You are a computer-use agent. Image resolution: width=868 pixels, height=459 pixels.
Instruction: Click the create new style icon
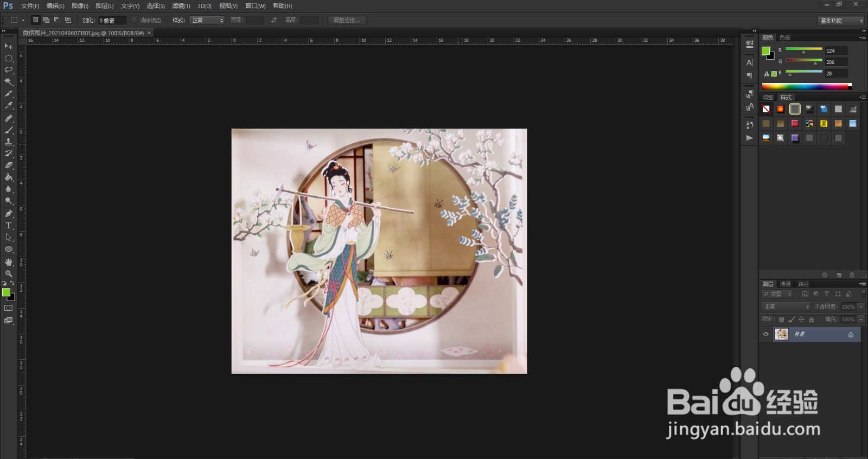click(x=839, y=275)
